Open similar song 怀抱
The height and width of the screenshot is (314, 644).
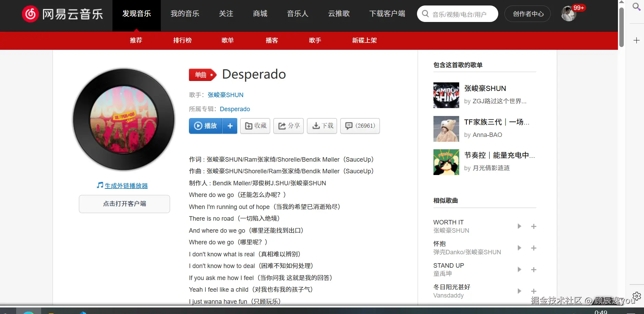439,244
